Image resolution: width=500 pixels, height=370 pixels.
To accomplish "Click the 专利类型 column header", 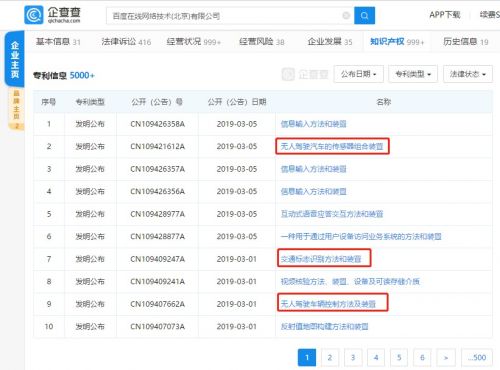I will coord(90,102).
